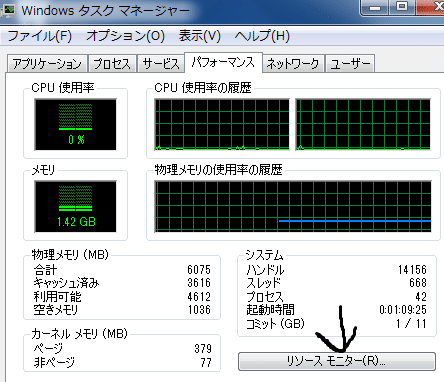Click the 利用可能 label

[57, 296]
